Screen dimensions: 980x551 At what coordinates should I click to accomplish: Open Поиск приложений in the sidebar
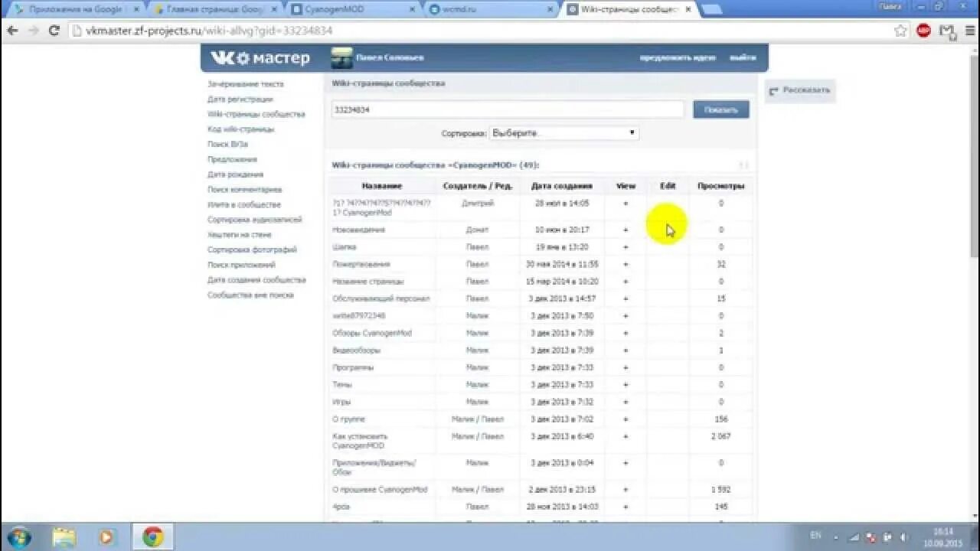pos(241,265)
